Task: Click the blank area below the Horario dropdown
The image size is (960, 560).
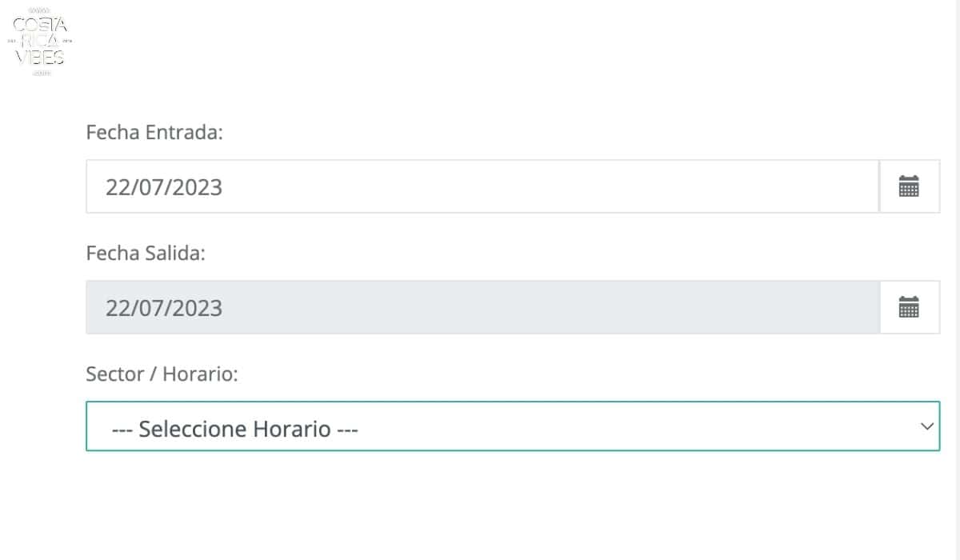Action: [512, 506]
